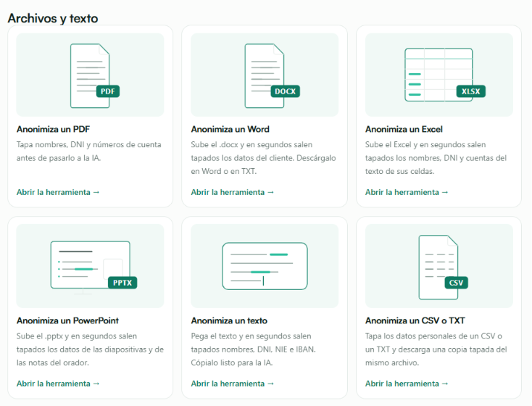Click the text box illustration icon
532x406 pixels.
coord(265,266)
